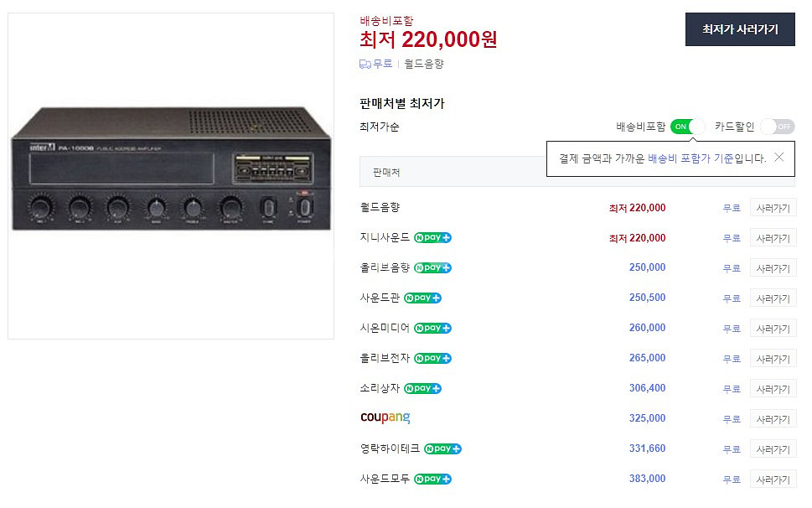Open the 배송비 포함가 기준 link

tap(690, 158)
